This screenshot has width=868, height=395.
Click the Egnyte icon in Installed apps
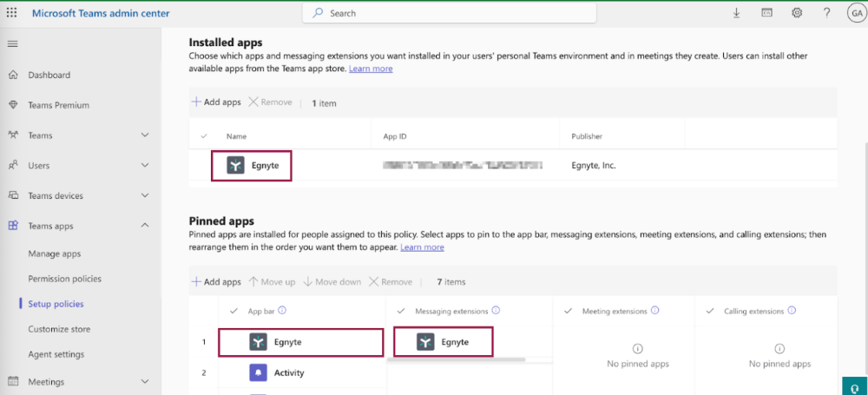(x=236, y=165)
